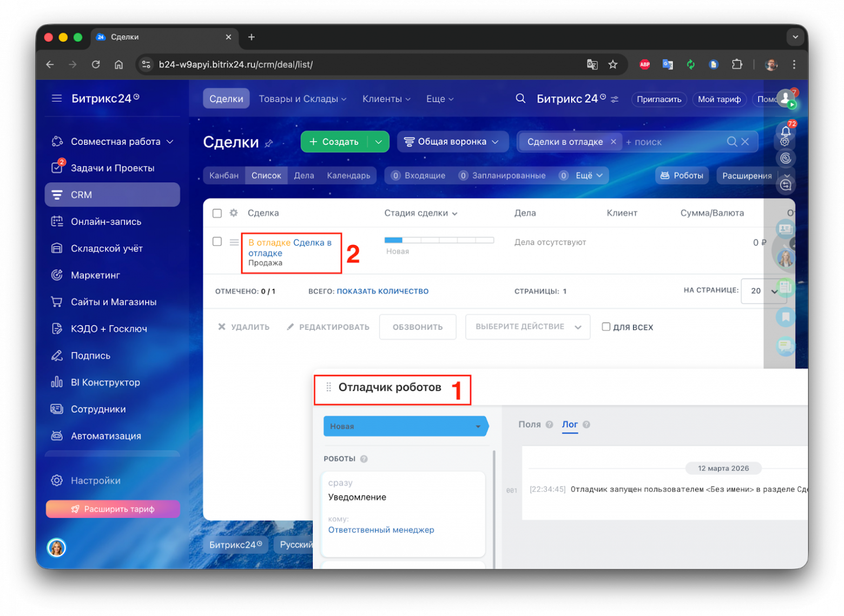Click the поиск filter input field
This screenshot has width=844, height=616.
click(x=674, y=142)
